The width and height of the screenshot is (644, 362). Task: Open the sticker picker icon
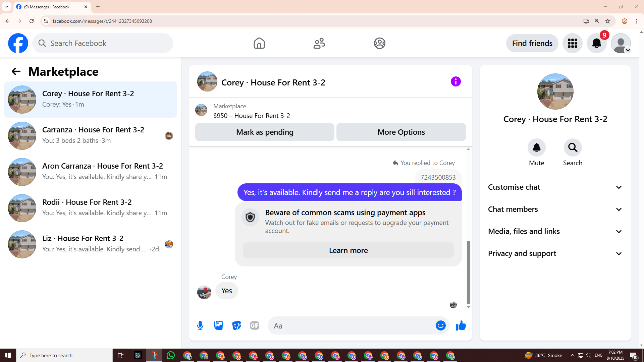[236, 325]
